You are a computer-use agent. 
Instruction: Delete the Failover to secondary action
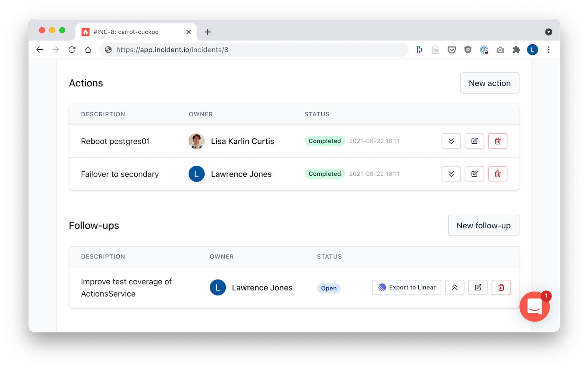coord(497,174)
